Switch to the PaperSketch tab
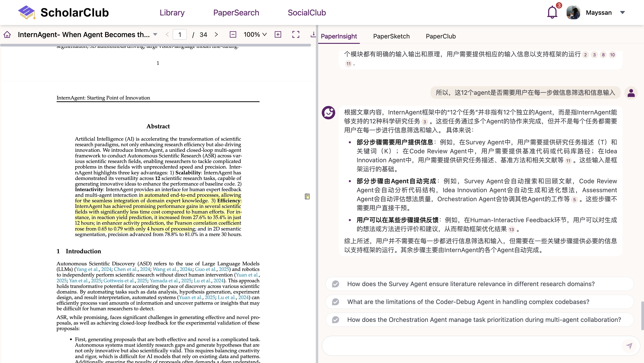The height and width of the screenshot is (363, 644). (x=391, y=36)
